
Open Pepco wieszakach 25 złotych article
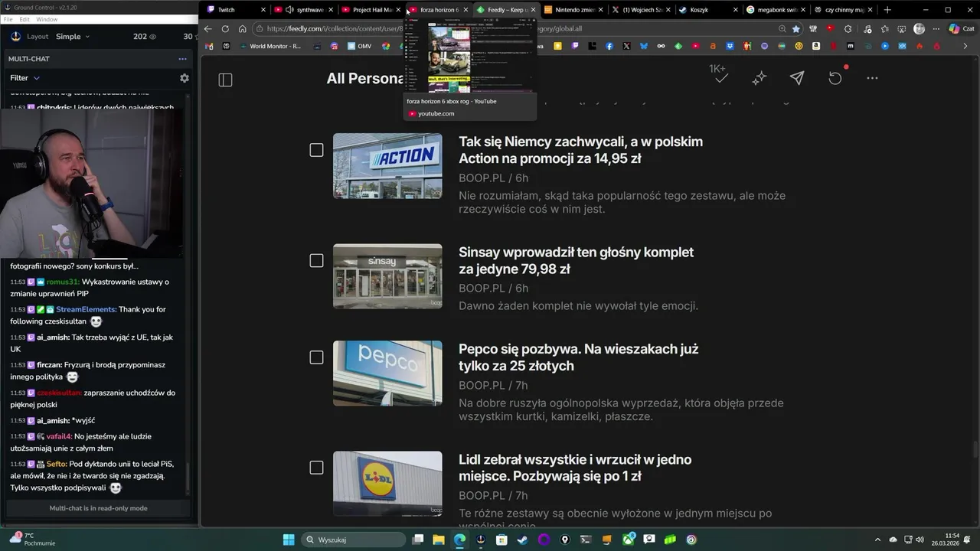(x=578, y=357)
